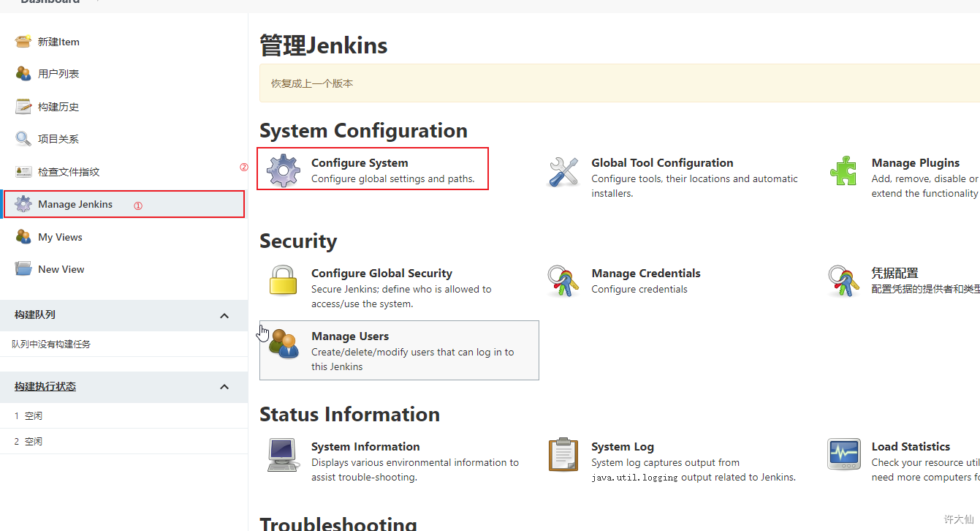Viewport: 980px width, 531px height.
Task: Open the 用户列表 sidebar entry
Action: (58, 74)
